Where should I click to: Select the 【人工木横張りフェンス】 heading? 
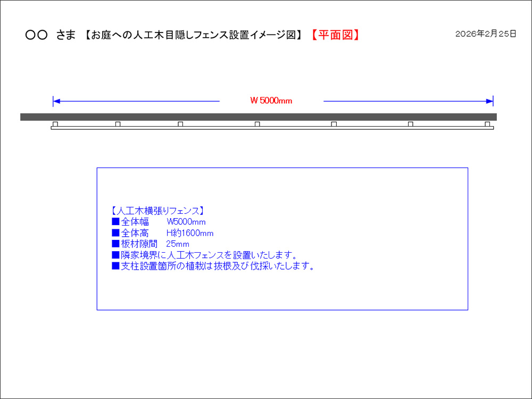158,211
